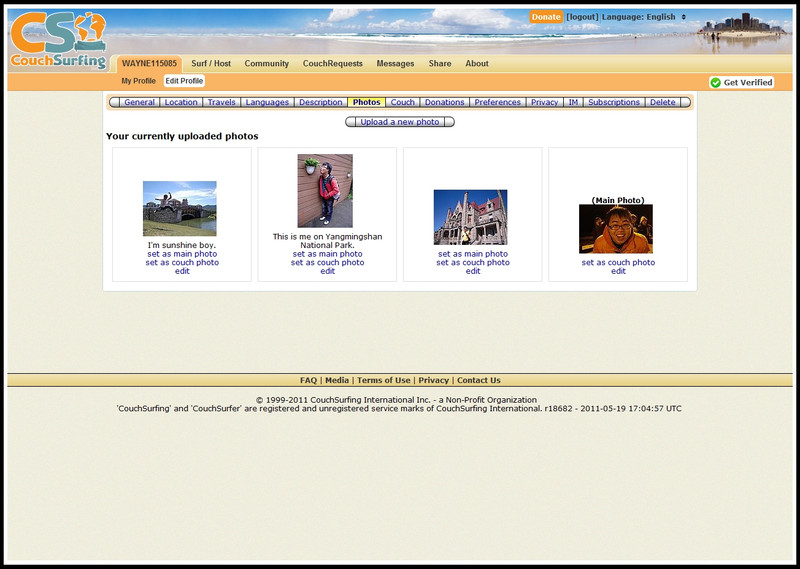Click the Donate button
This screenshot has height=569, width=800.
pyautogui.click(x=546, y=17)
